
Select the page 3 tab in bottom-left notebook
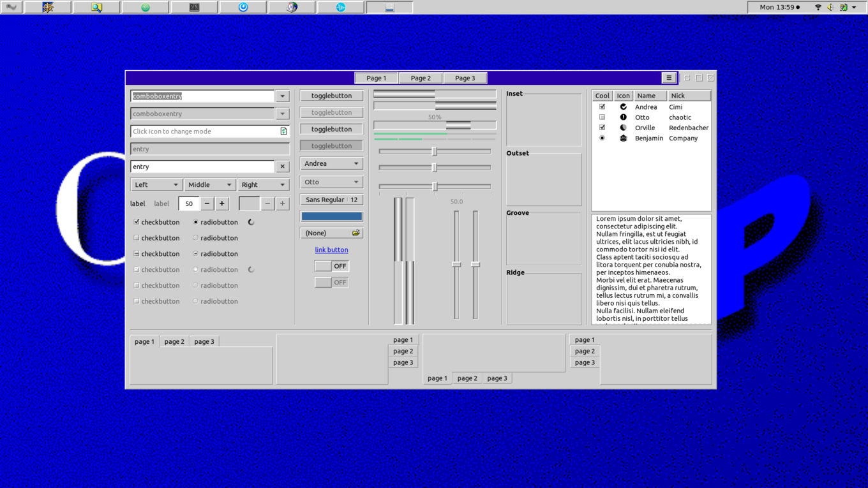tap(204, 341)
